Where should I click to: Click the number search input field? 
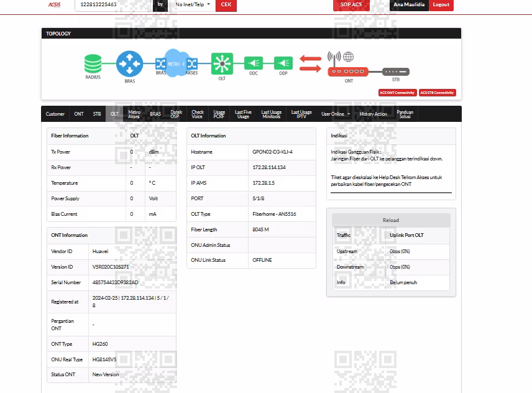(113, 5)
